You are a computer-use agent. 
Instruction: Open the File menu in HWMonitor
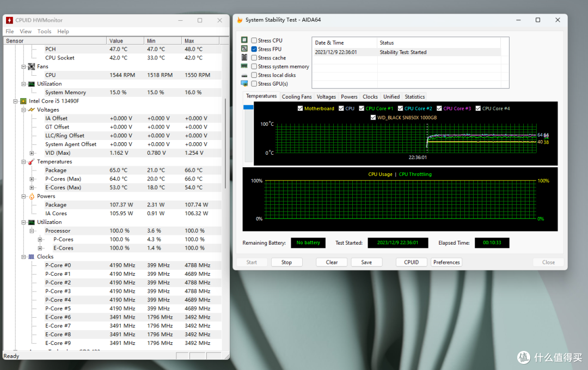[10, 32]
